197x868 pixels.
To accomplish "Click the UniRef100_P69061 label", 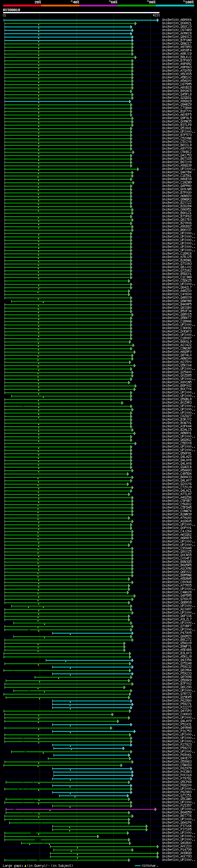I will click(x=177, y=755).
